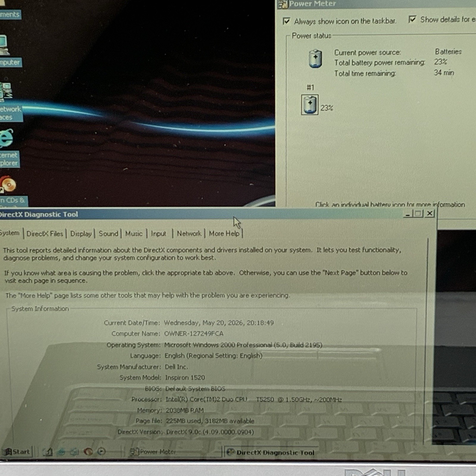Click '225MB used, 3182MB available' value
The image size is (476, 476).
[x=210, y=421]
